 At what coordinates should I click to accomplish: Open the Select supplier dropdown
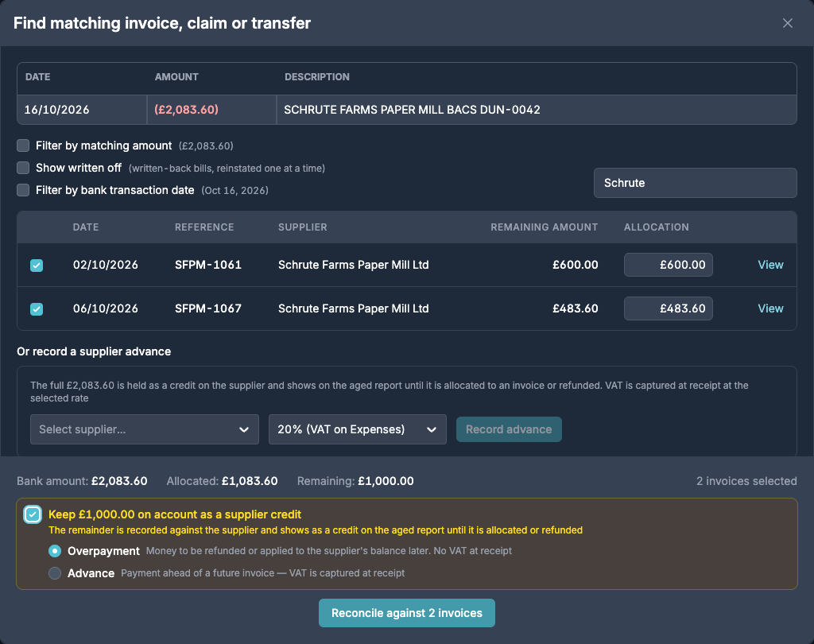point(145,429)
